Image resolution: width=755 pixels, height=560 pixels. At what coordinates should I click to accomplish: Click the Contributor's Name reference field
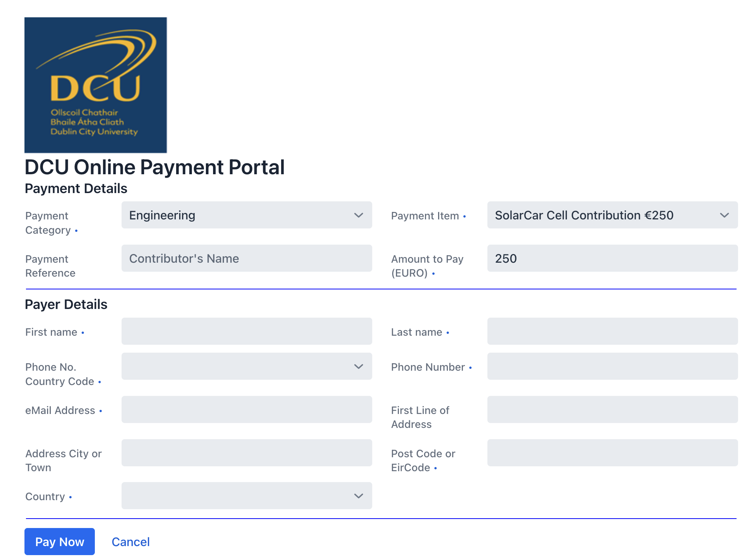click(x=247, y=258)
